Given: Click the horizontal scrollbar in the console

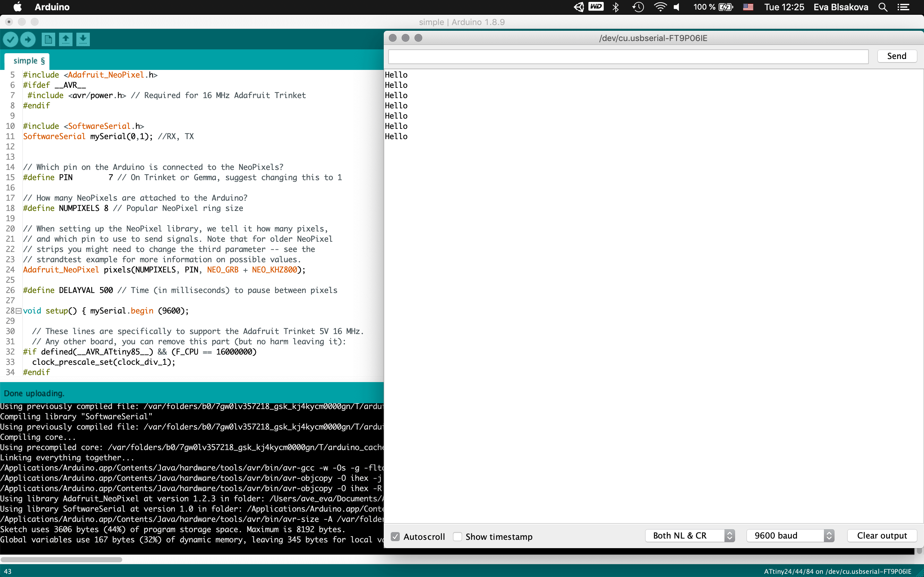Looking at the screenshot, I should 61,559.
